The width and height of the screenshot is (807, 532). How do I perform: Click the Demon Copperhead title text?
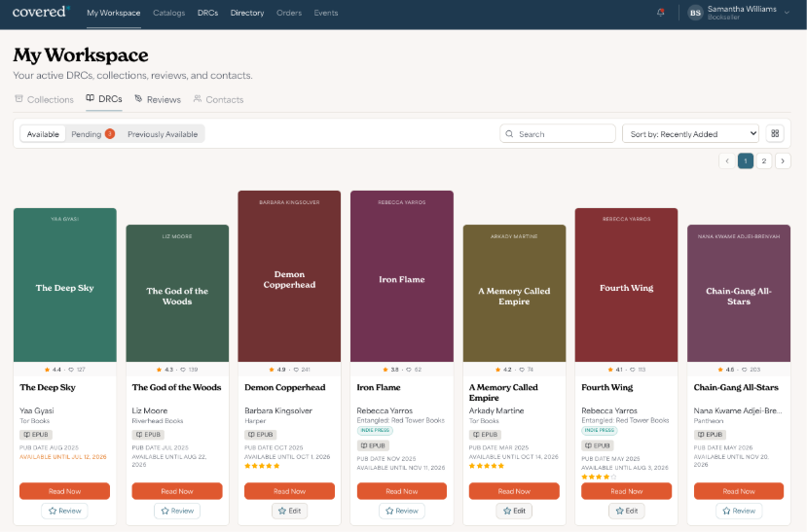pos(284,387)
